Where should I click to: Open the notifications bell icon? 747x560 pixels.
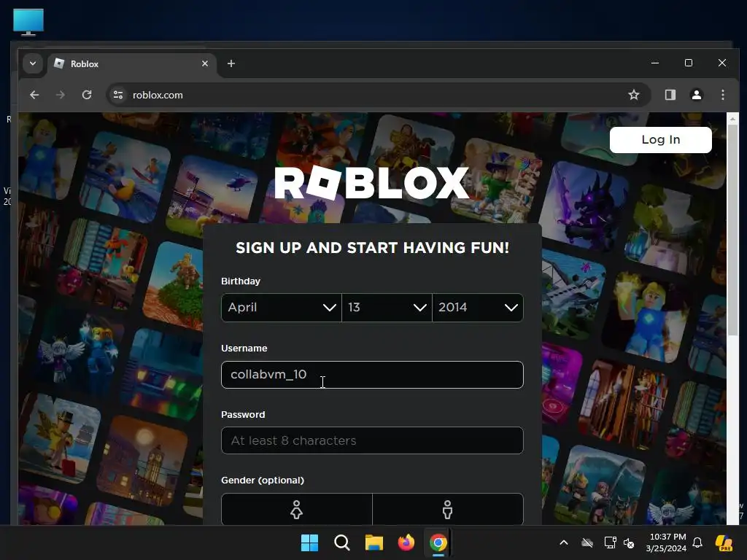697,542
